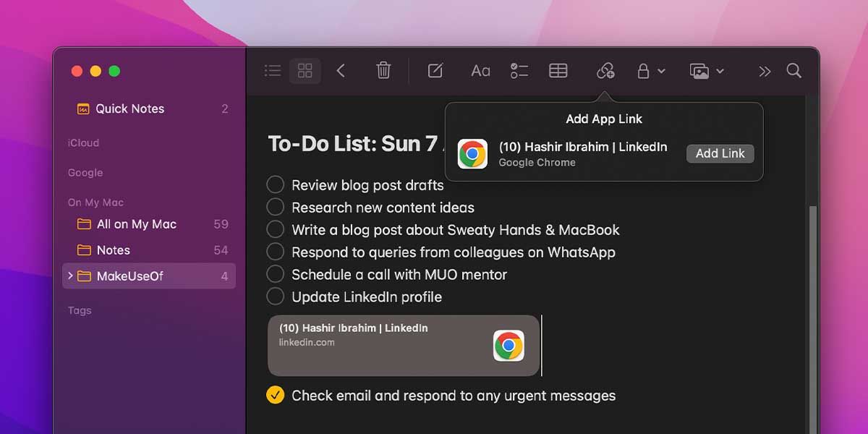Insert a checklist with checklist icon

519,71
